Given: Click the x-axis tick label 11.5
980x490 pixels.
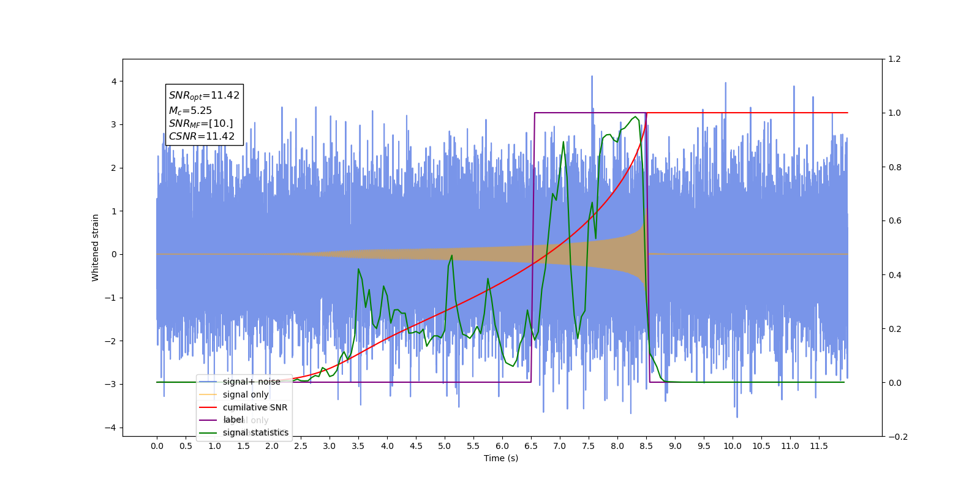Looking at the screenshot, I should coord(818,446).
